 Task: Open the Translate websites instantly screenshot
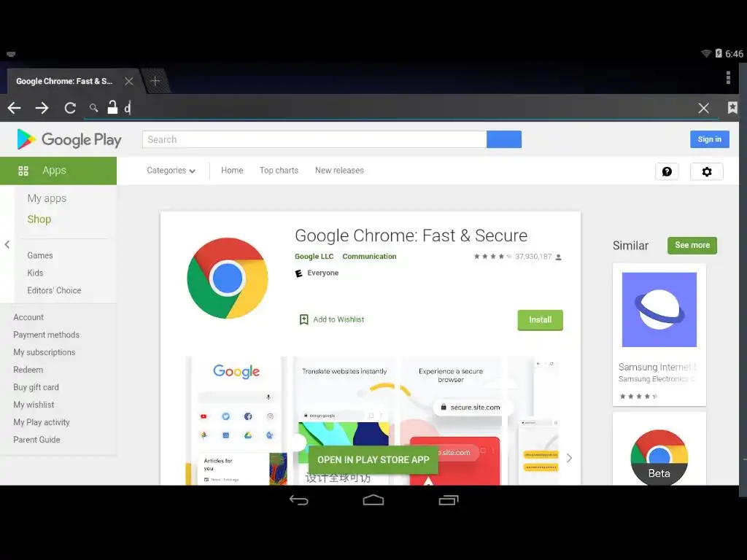click(344, 421)
